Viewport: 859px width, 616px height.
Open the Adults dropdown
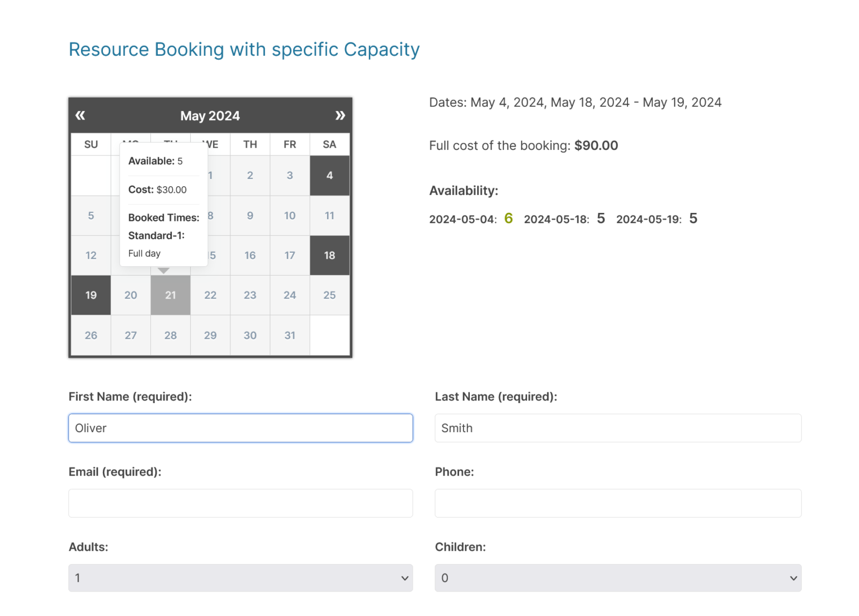click(x=240, y=578)
